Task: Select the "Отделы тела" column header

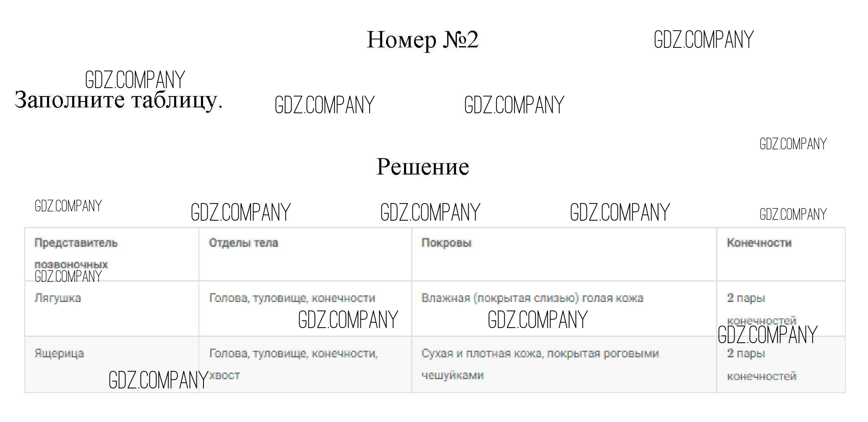Action: [243, 243]
